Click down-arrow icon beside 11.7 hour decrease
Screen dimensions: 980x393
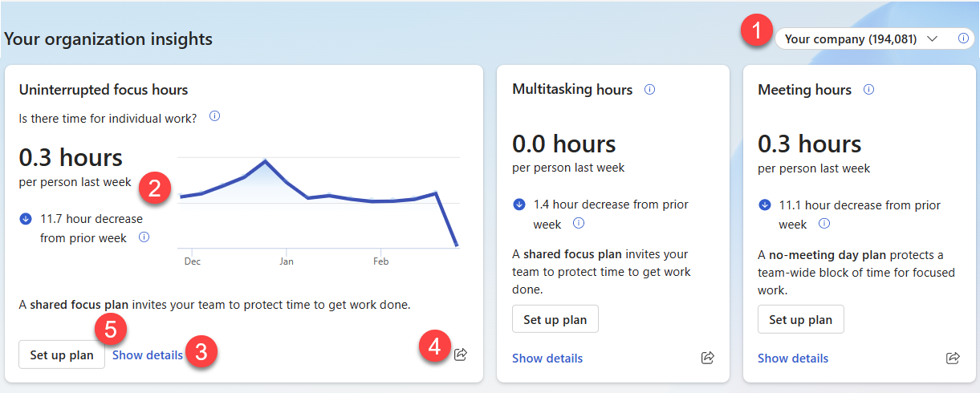pos(25,218)
